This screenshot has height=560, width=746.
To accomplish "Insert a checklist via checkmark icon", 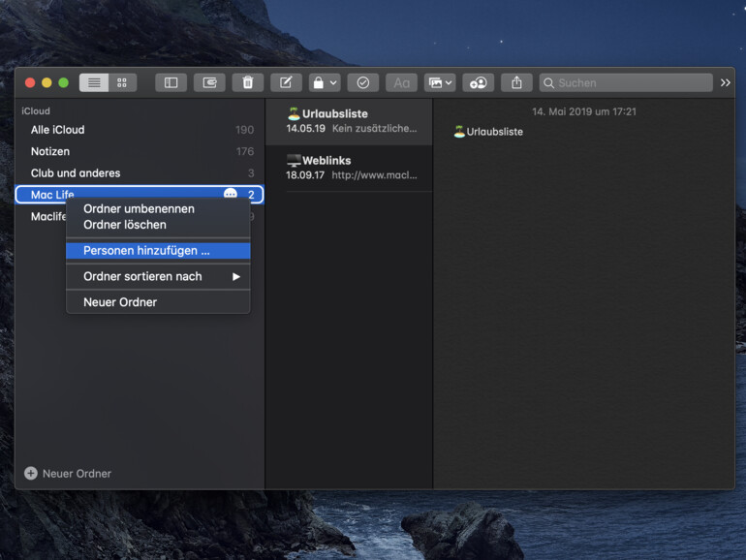I will [363, 82].
